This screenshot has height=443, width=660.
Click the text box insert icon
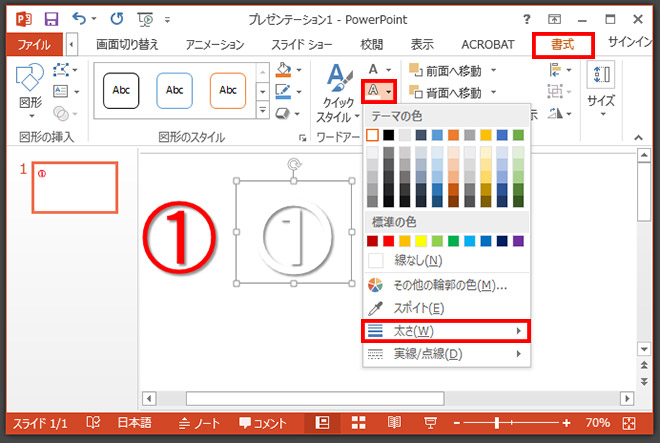pyautogui.click(x=61, y=91)
